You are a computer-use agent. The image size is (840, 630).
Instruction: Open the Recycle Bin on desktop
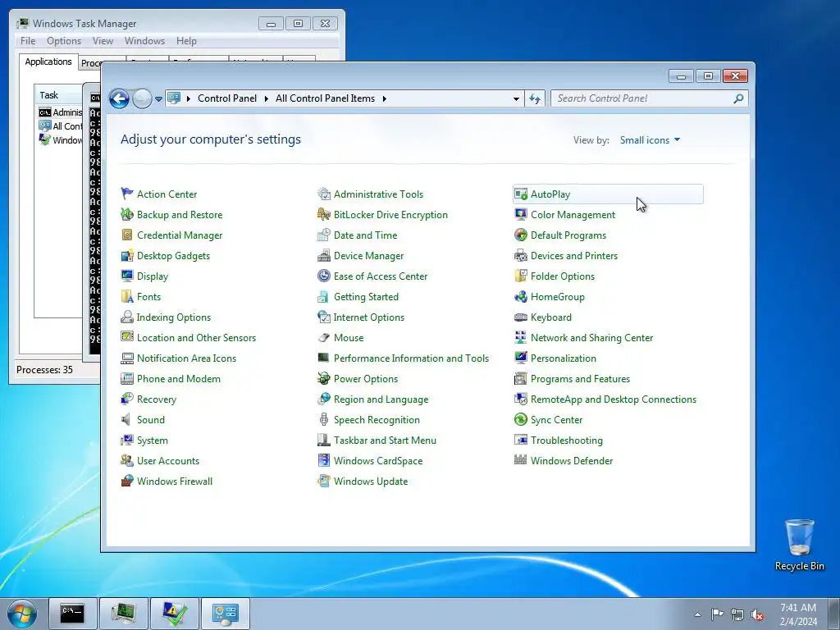(x=799, y=544)
